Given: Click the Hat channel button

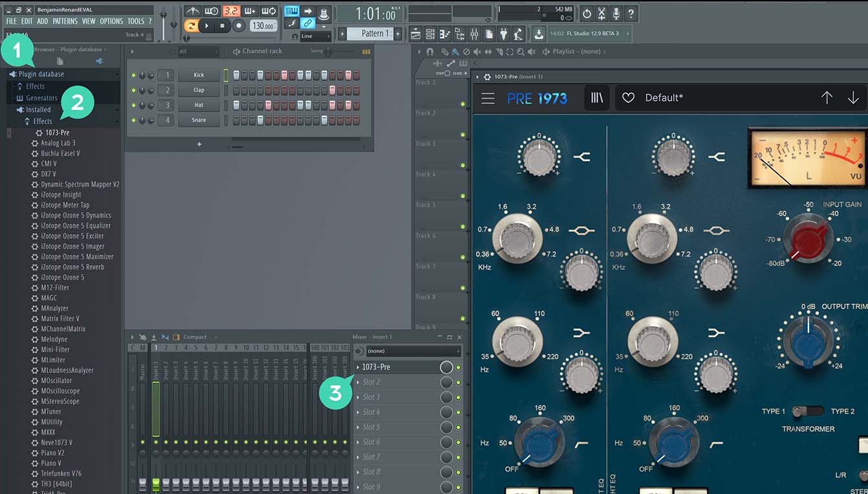Looking at the screenshot, I should tap(199, 105).
